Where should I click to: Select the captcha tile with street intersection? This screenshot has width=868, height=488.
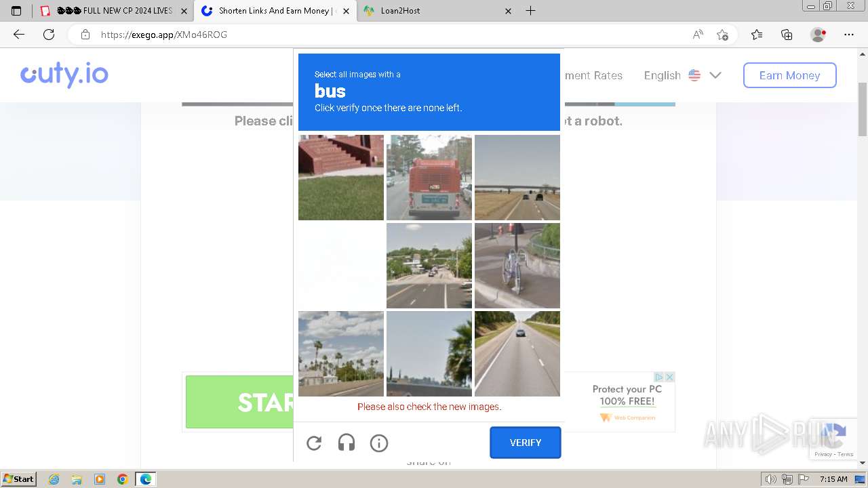coord(429,266)
